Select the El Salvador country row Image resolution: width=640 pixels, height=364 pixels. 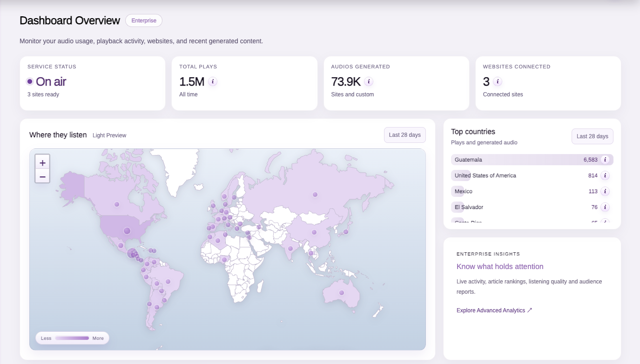point(532,207)
